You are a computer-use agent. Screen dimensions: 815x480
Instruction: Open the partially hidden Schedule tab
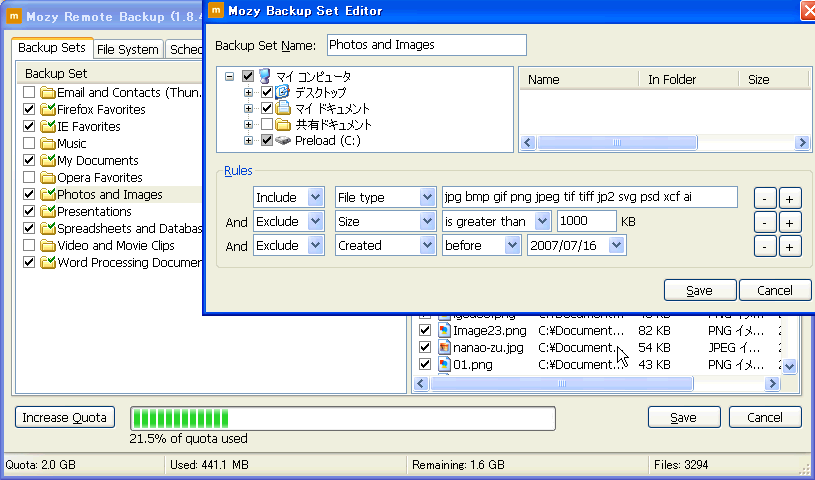pyautogui.click(x=185, y=49)
